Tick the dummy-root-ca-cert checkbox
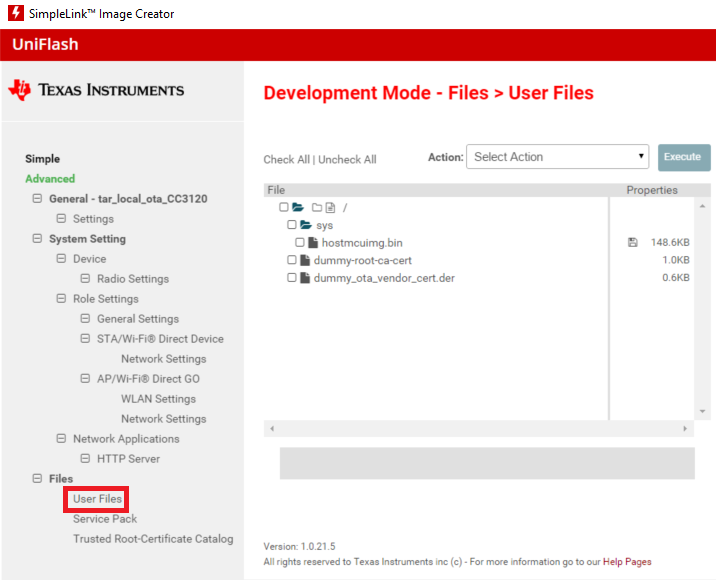 (292, 260)
